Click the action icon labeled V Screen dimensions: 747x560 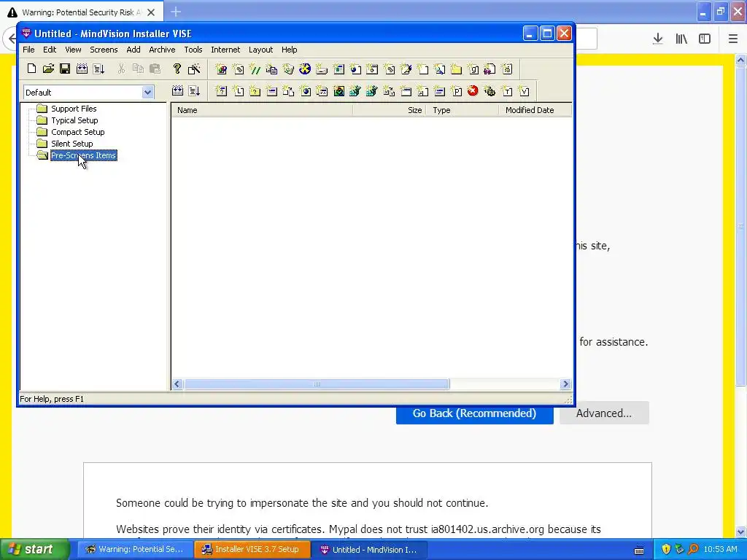pyautogui.click(x=524, y=91)
